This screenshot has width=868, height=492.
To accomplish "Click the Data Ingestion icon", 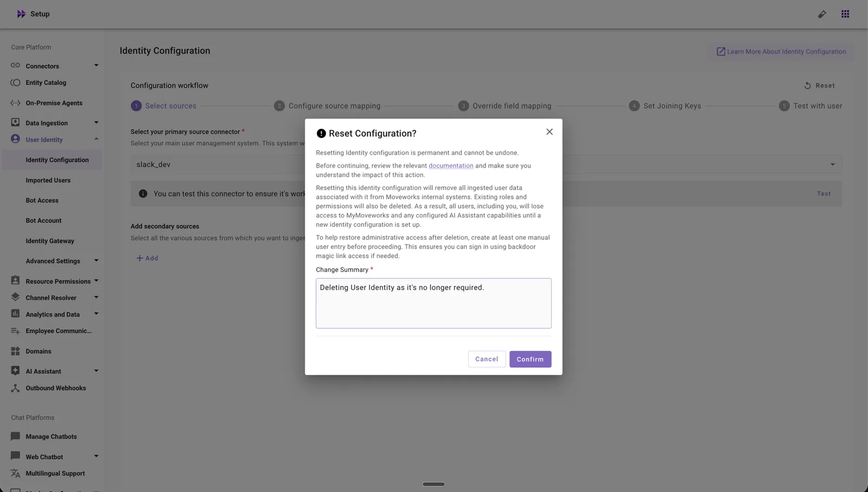I will tap(15, 123).
